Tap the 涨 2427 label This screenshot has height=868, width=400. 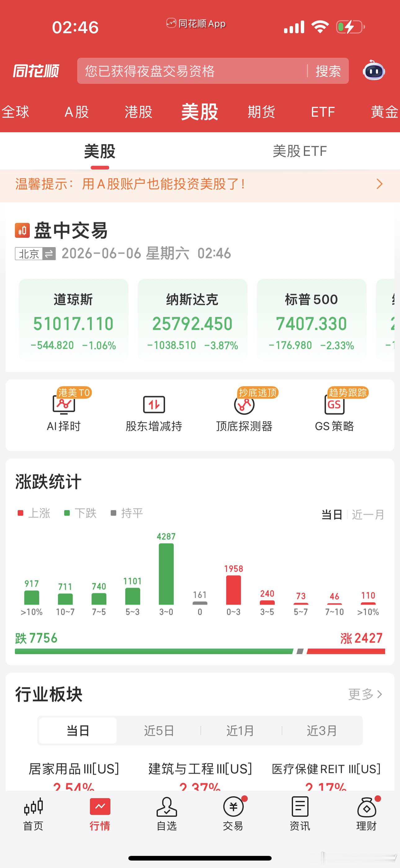point(361,638)
